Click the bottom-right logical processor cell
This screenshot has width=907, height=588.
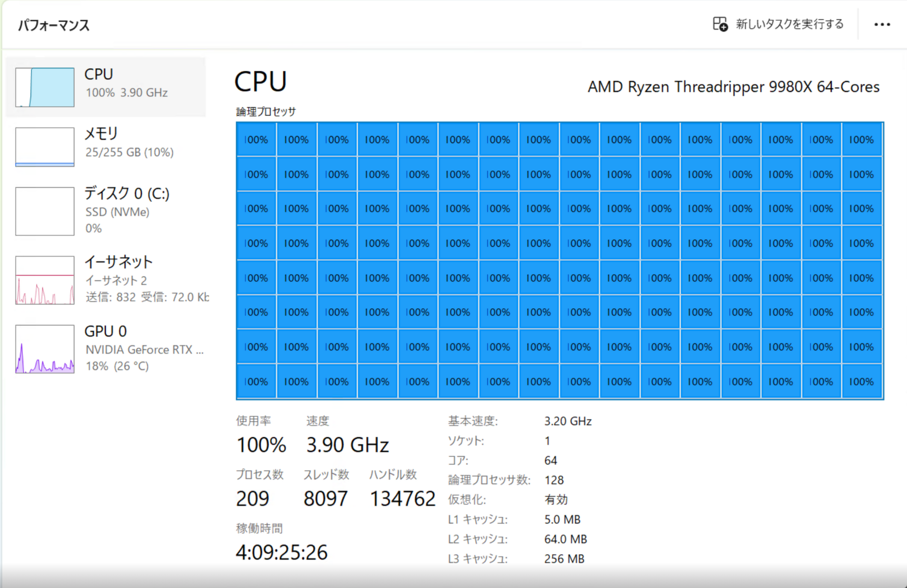pos(862,381)
